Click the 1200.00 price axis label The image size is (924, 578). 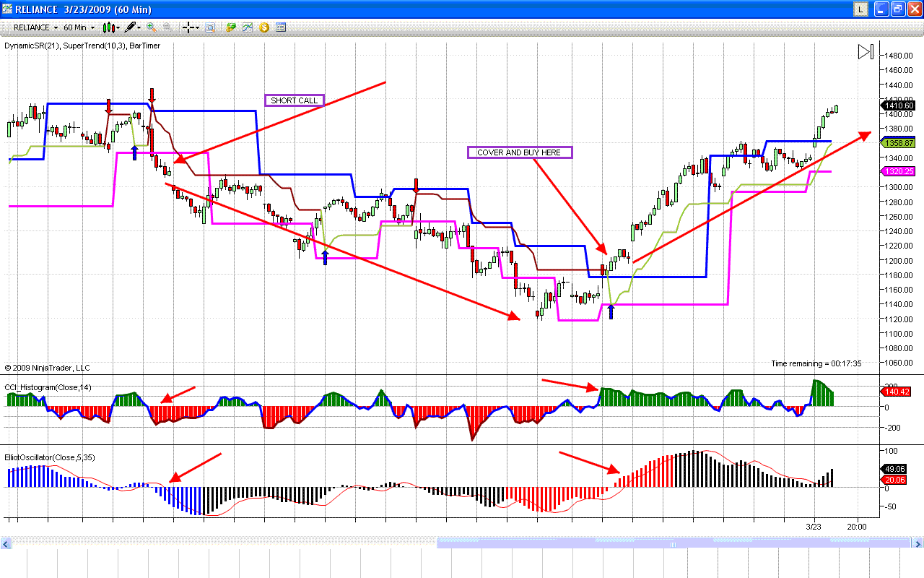pos(899,261)
